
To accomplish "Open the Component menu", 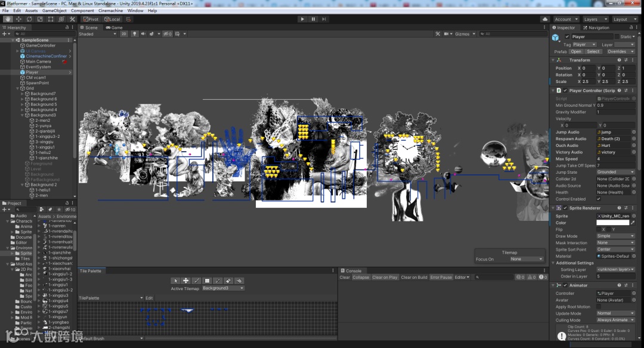I will tap(82, 10).
